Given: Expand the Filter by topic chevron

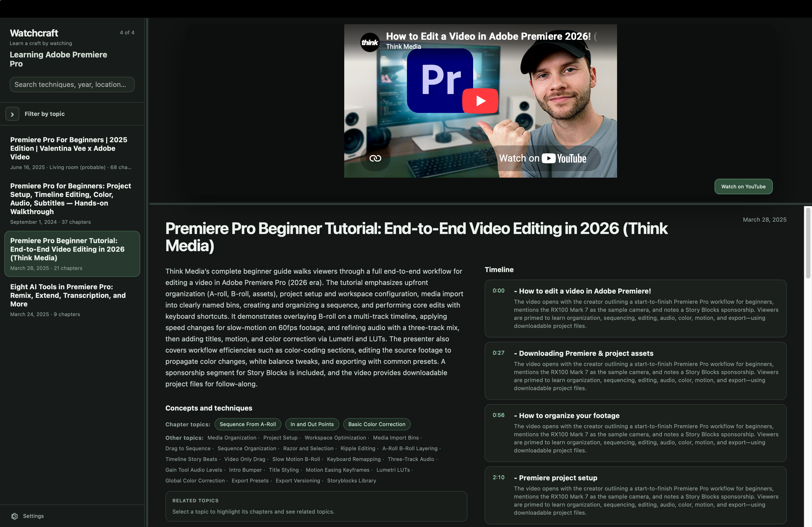Looking at the screenshot, I should (x=12, y=114).
